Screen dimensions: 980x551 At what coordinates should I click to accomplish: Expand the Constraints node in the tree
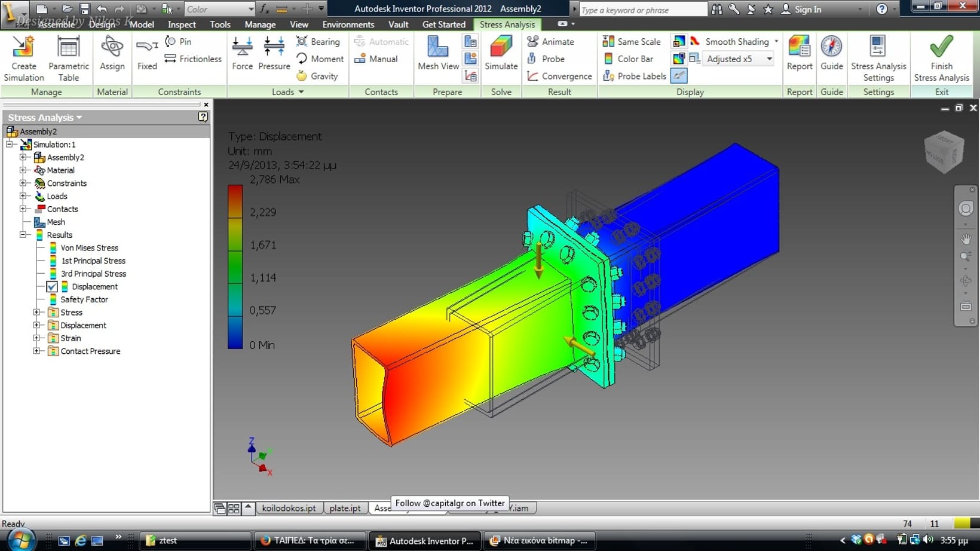[23, 183]
